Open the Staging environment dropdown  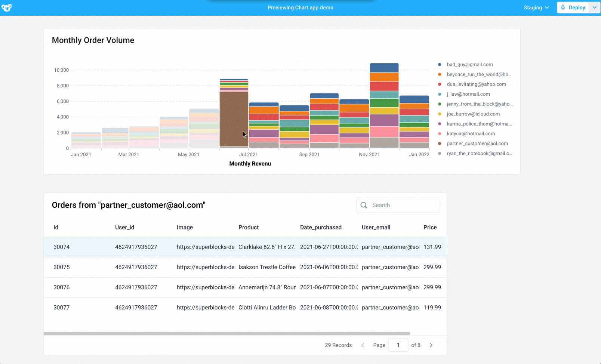[536, 7]
